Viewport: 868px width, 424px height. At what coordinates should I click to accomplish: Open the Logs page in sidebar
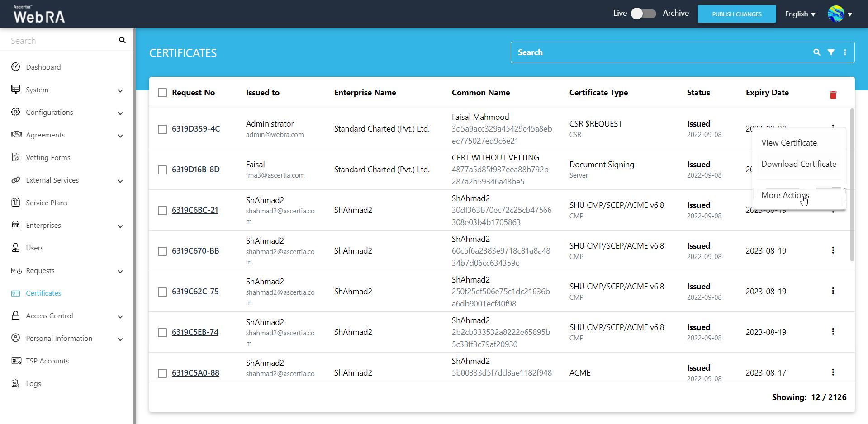point(33,383)
